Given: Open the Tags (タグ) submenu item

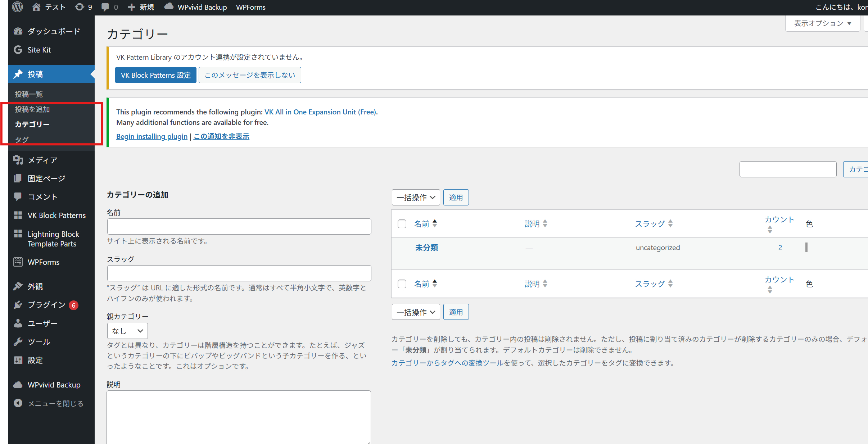Looking at the screenshot, I should [22, 140].
